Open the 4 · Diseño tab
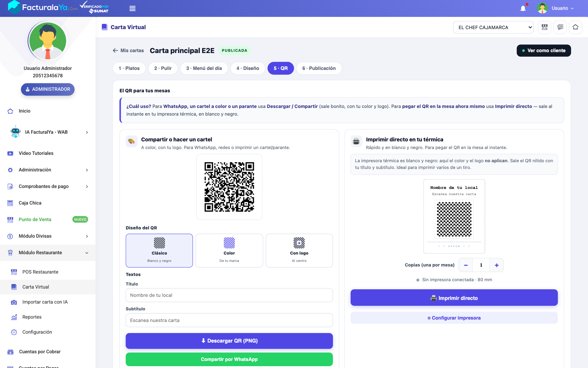Image resolution: width=588 pixels, height=368 pixels. (x=248, y=68)
